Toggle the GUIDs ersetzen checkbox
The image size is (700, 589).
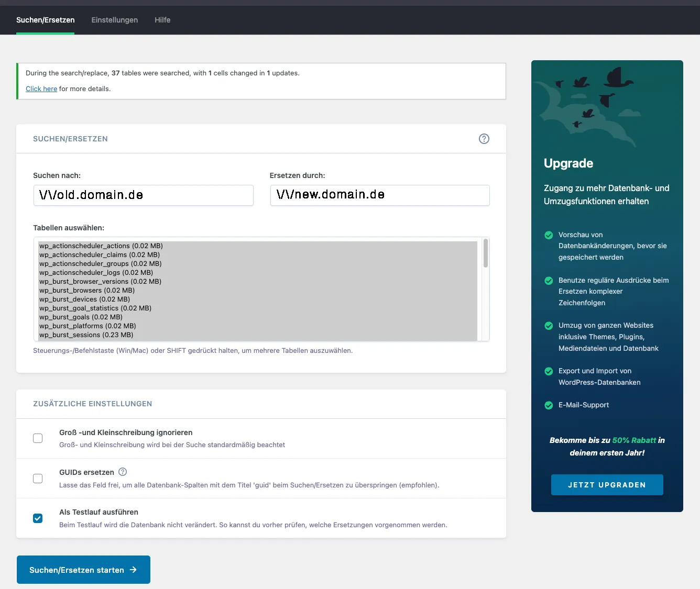tap(38, 479)
